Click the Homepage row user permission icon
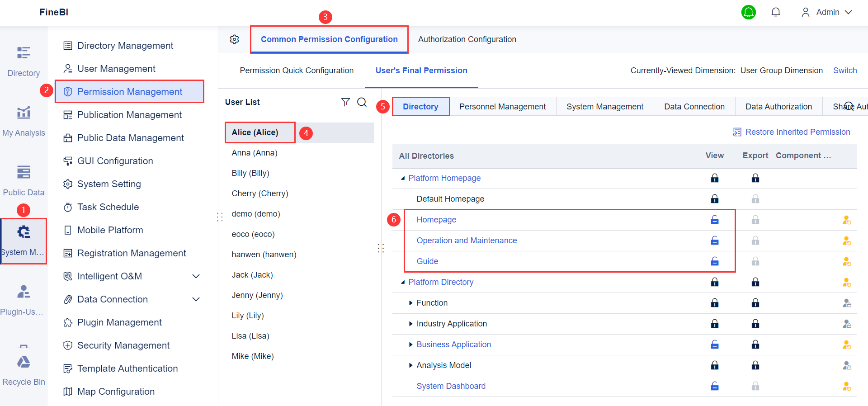The width and height of the screenshot is (868, 406). pyautogui.click(x=847, y=220)
